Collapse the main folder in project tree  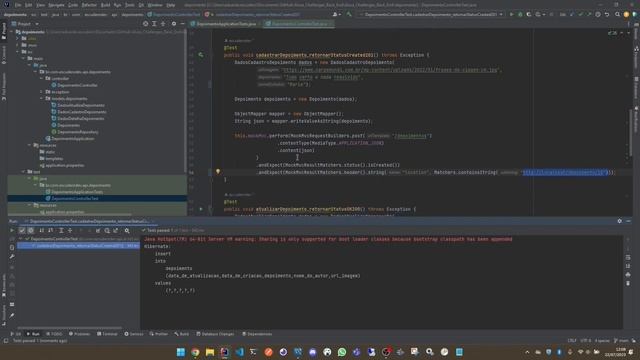click(23, 58)
